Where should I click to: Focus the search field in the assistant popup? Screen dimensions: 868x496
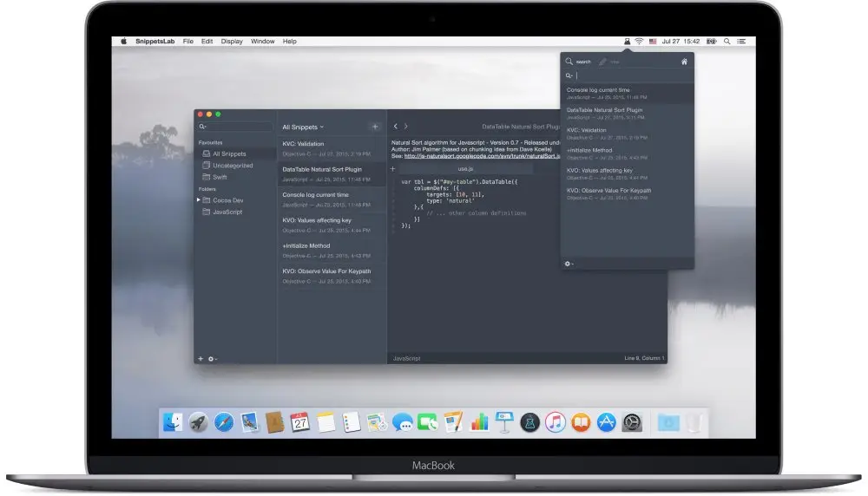627,75
